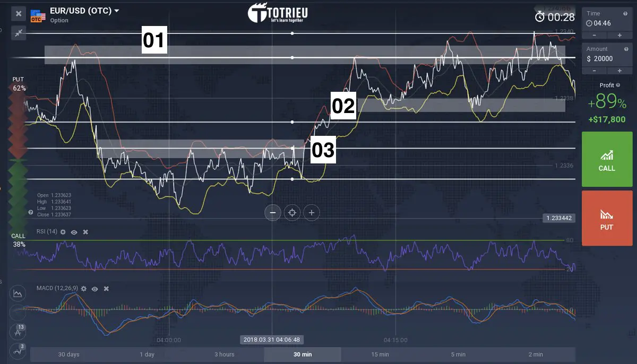Open MACD indicator settings gear

[83, 288]
